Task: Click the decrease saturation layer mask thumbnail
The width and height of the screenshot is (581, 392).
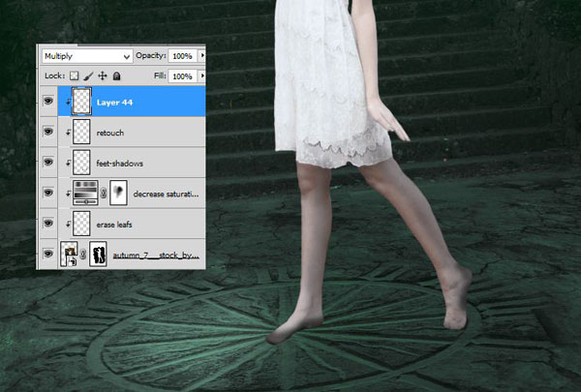Action: click(x=118, y=193)
